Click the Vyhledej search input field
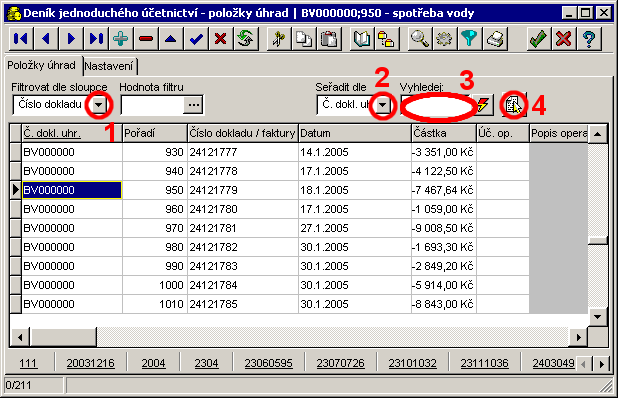This screenshot has width=618, height=398. coord(437,105)
